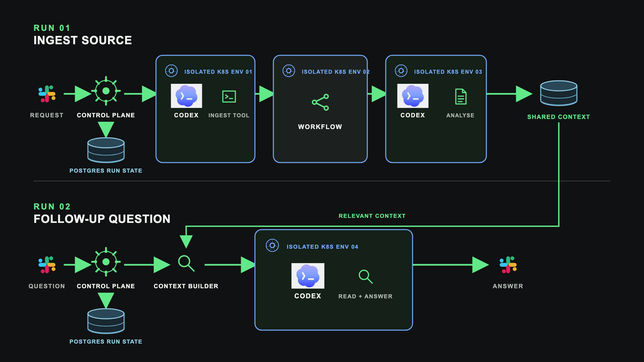Click the Codex logo in K8s Env 04

click(x=308, y=276)
